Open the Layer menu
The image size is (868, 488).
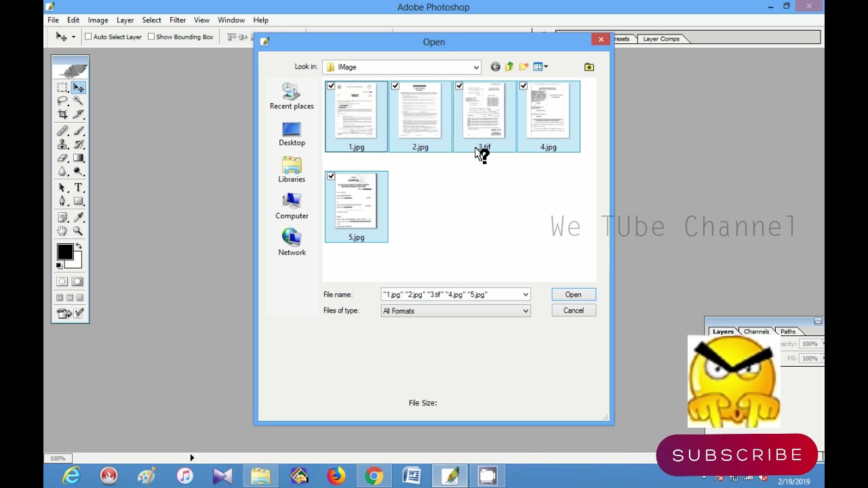(125, 20)
